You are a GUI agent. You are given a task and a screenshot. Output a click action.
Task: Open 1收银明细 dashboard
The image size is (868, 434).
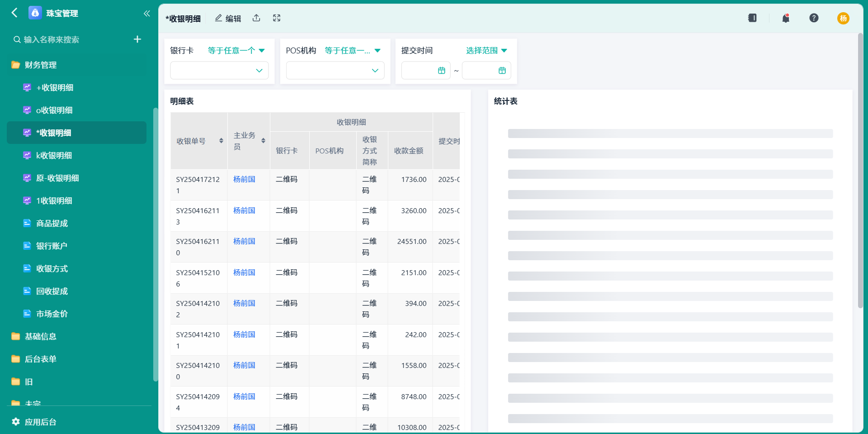pyautogui.click(x=76, y=200)
